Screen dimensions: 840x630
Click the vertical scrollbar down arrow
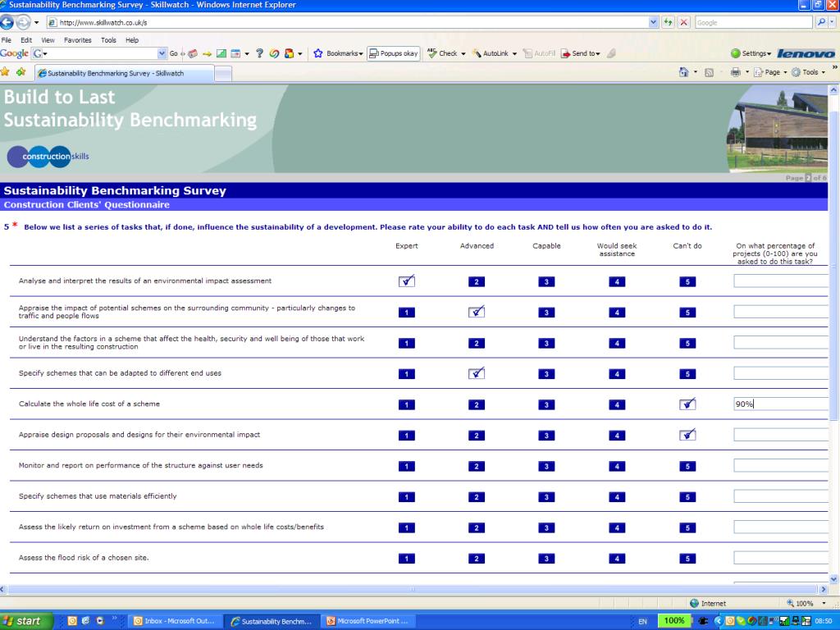[833, 579]
